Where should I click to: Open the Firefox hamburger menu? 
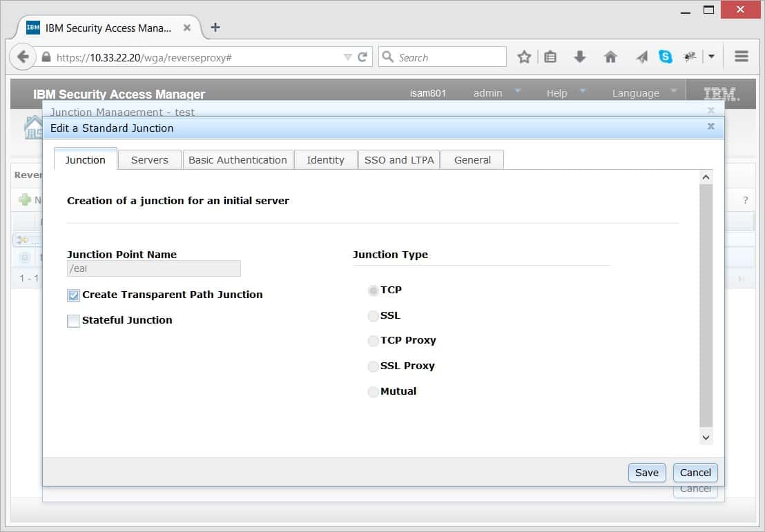pyautogui.click(x=742, y=57)
